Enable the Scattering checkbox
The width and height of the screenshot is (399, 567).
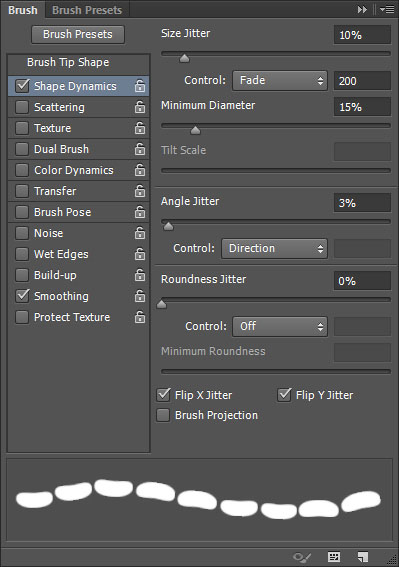(x=22, y=107)
